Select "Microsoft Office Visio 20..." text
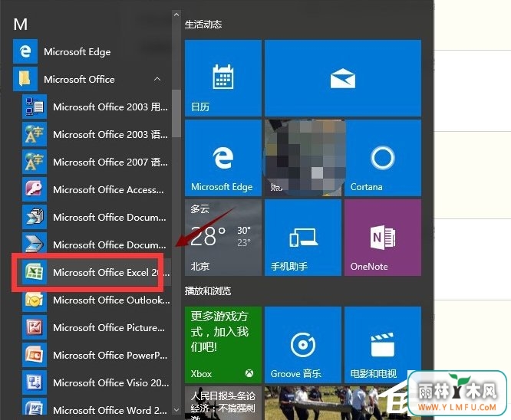 point(111,382)
